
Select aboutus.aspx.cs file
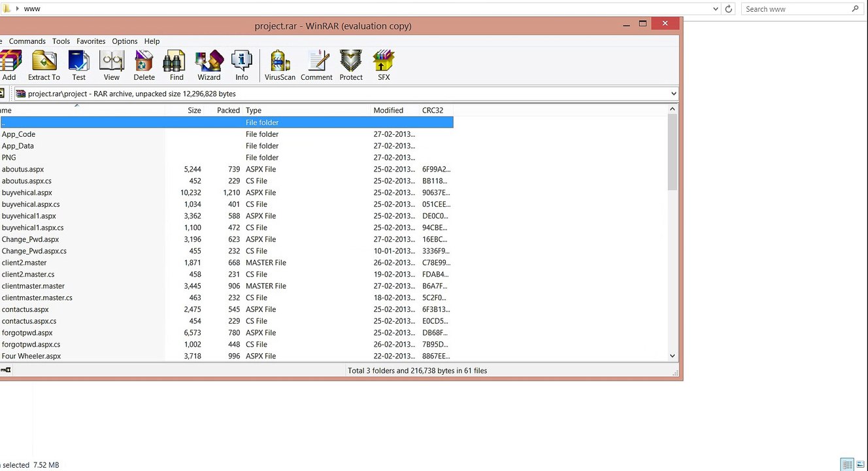tap(226, 181)
